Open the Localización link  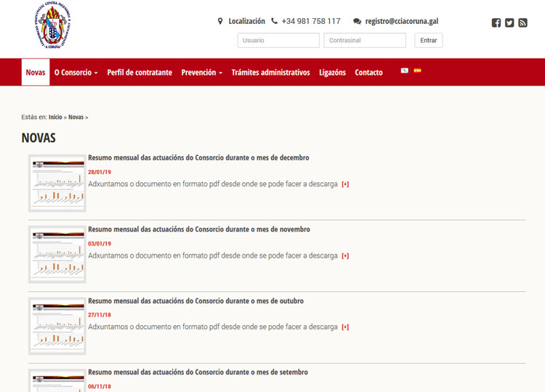pyautogui.click(x=247, y=21)
